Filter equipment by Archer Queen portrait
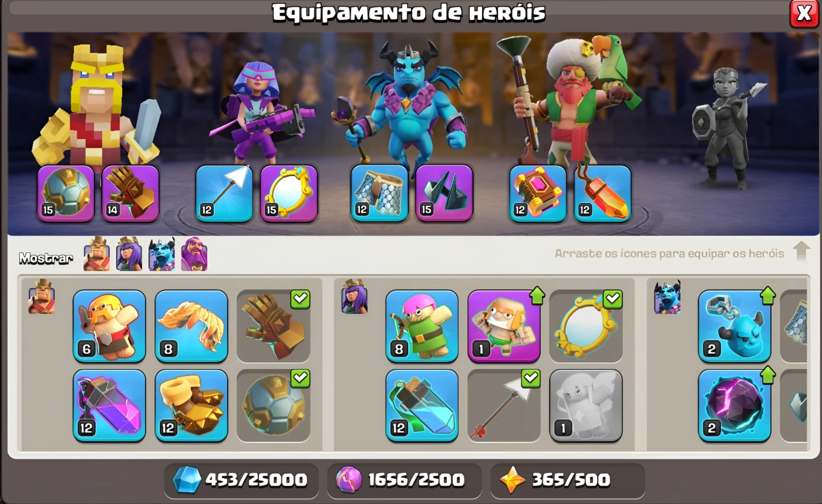Image resolution: width=822 pixels, height=504 pixels. pos(129,254)
